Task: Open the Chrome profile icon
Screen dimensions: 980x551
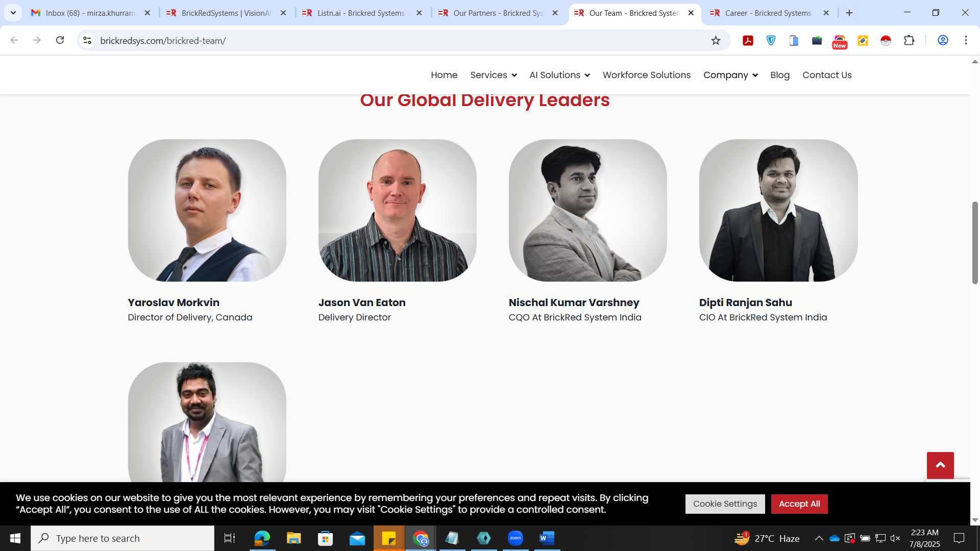Action: (x=943, y=40)
